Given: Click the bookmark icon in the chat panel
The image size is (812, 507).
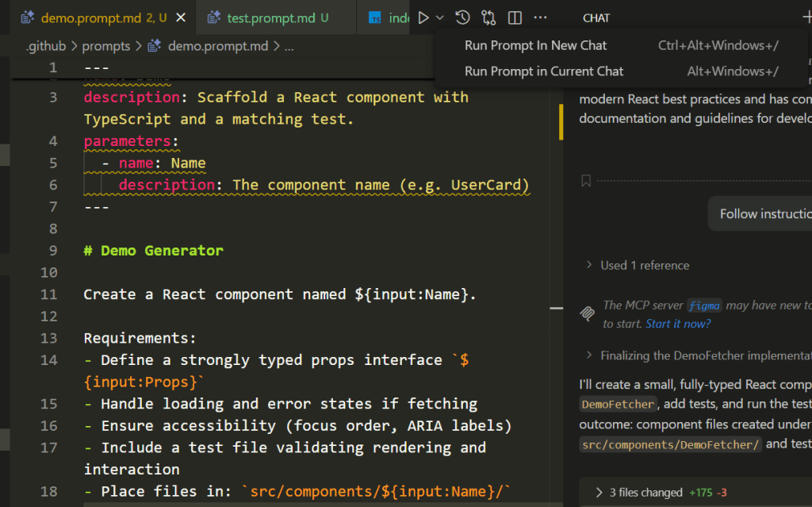Looking at the screenshot, I should 585,180.
